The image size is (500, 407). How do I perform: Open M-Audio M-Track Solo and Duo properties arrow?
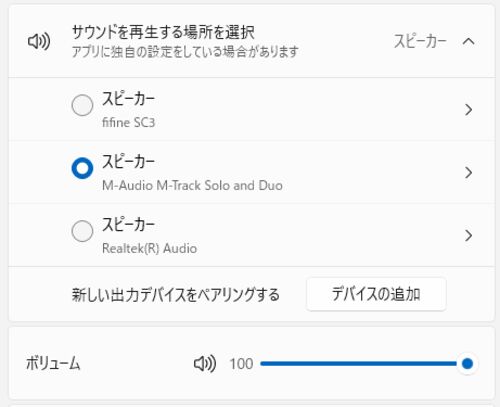coord(468,172)
